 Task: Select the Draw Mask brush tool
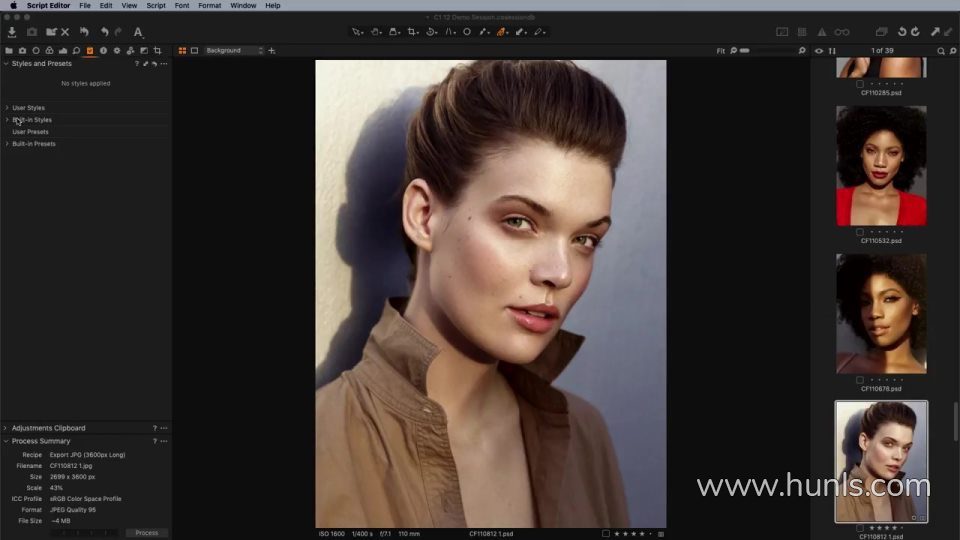pos(502,32)
